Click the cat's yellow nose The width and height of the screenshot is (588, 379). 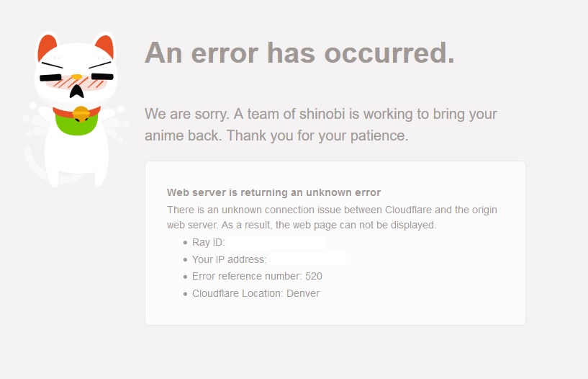click(76, 77)
